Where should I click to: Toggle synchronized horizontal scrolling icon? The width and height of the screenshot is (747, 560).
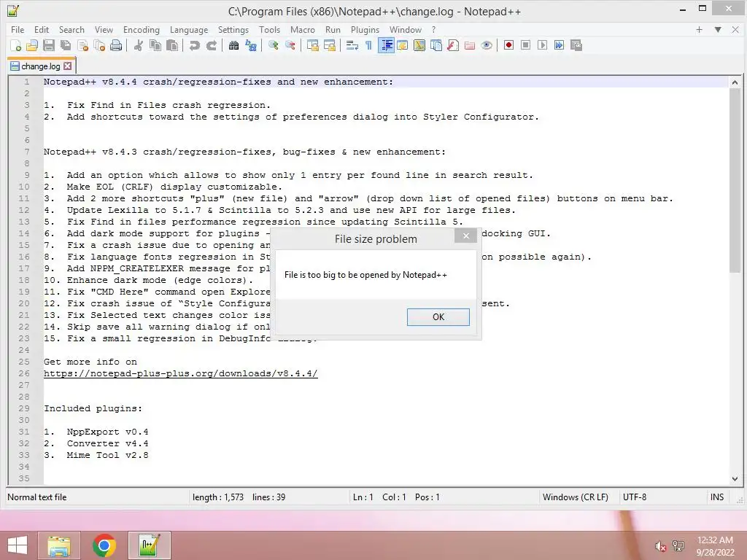coord(330,45)
